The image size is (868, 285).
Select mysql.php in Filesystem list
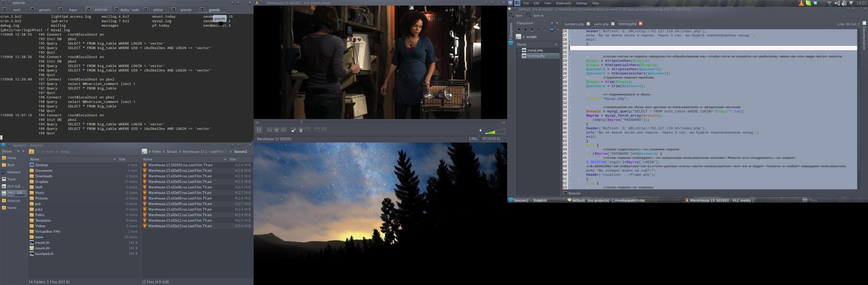[x=535, y=50]
